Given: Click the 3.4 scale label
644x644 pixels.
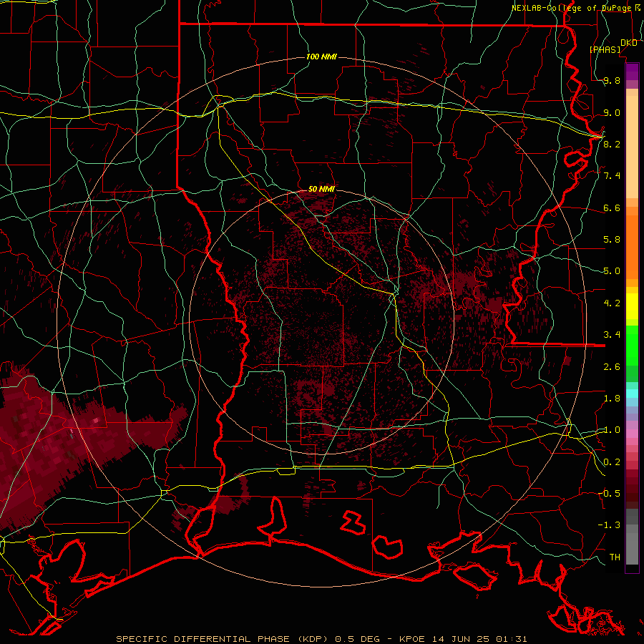Looking at the screenshot, I should 612,335.
